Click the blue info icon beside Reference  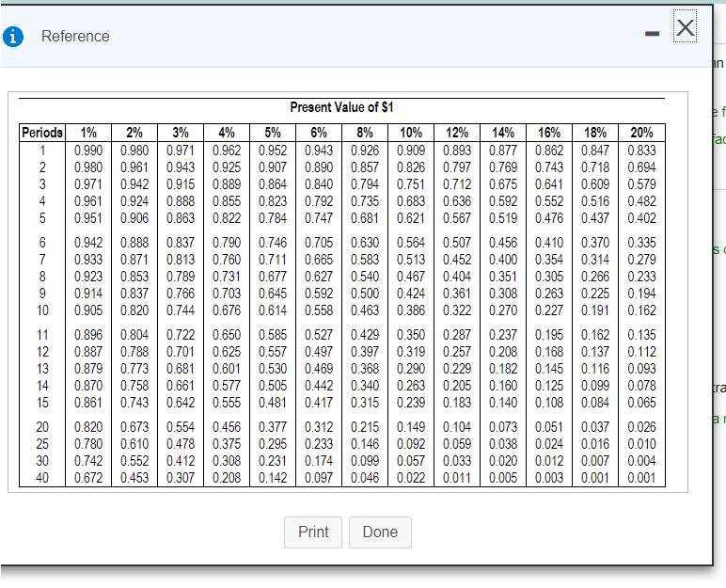click(x=13, y=36)
